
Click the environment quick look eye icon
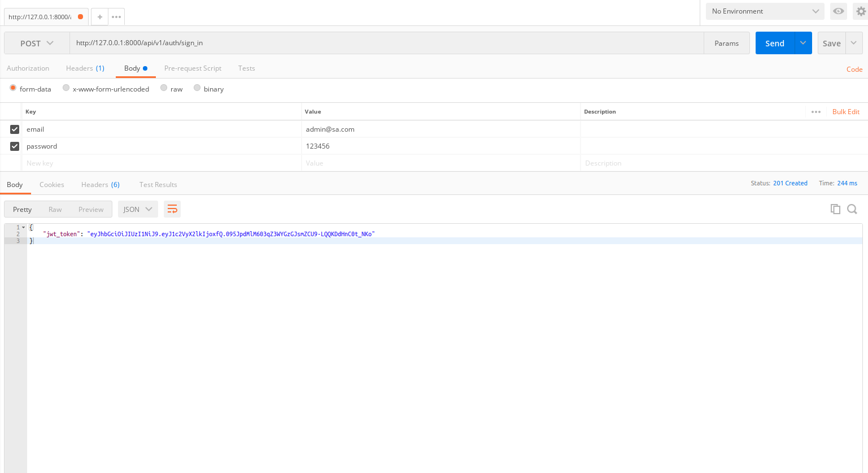coord(839,11)
